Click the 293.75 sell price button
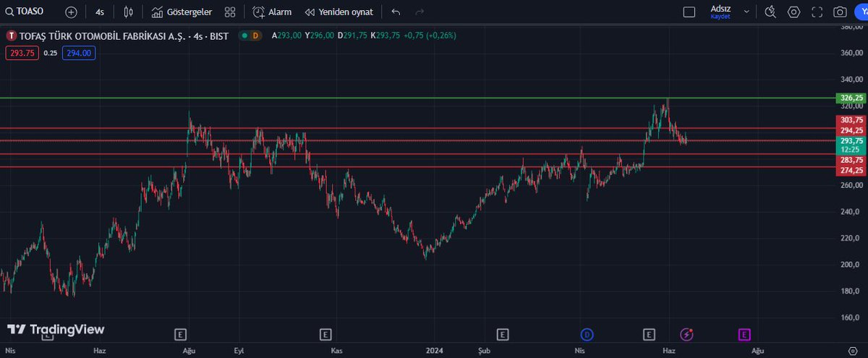 click(22, 53)
